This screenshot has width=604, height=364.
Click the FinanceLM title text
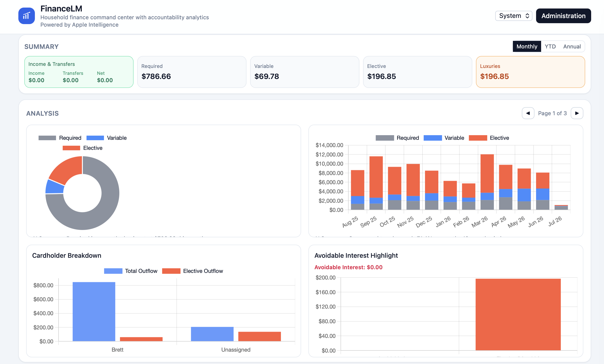61,8
